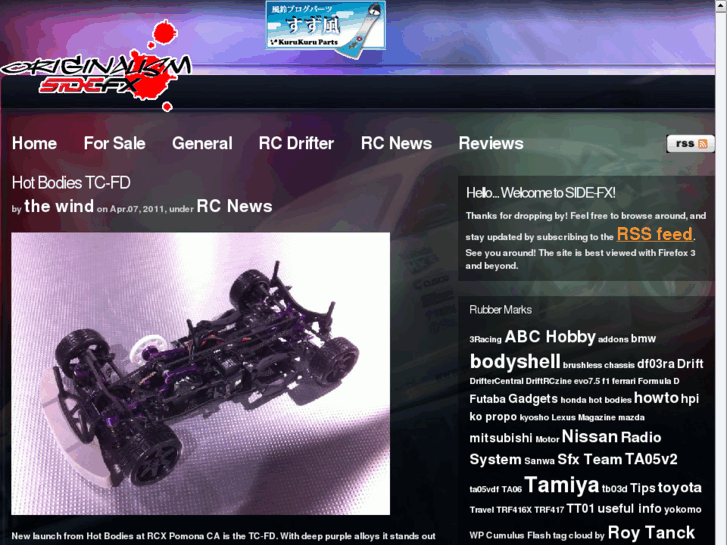This screenshot has height=545, width=727.
Task: View author page for the wind
Action: click(59, 206)
